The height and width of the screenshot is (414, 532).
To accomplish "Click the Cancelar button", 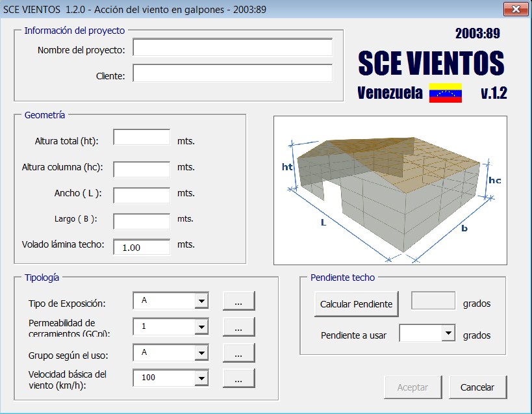I will (x=477, y=387).
